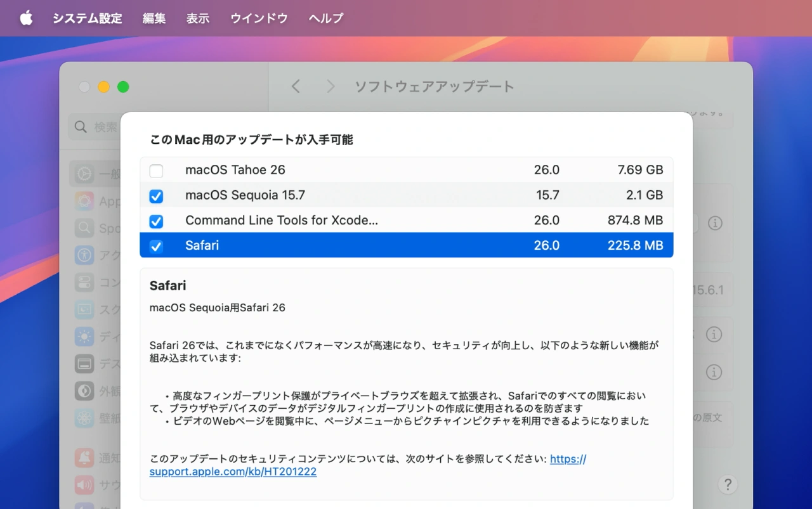
Task: Click the help question mark button
Action: click(x=728, y=484)
